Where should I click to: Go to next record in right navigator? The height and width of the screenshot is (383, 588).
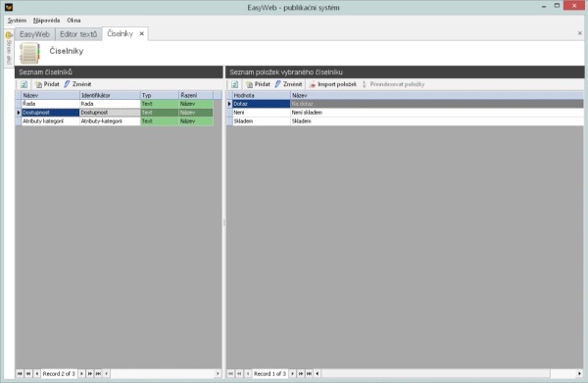(292, 373)
